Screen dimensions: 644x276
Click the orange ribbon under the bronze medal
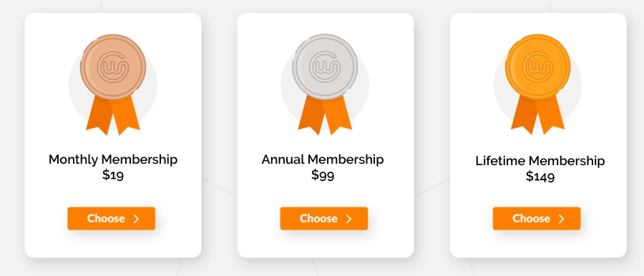(113, 116)
